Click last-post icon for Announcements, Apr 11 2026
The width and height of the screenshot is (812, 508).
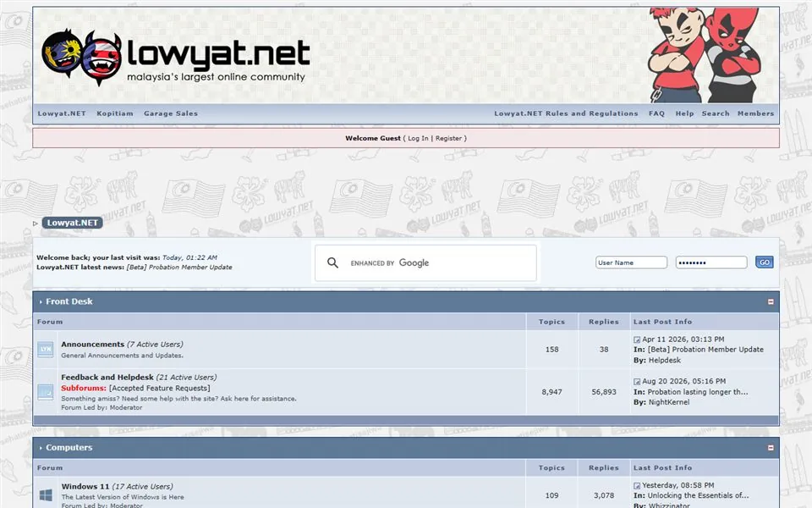(x=636, y=340)
